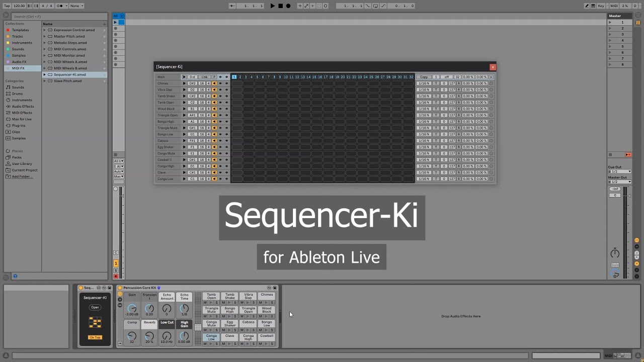Click play arrow on Main row

(x=184, y=77)
